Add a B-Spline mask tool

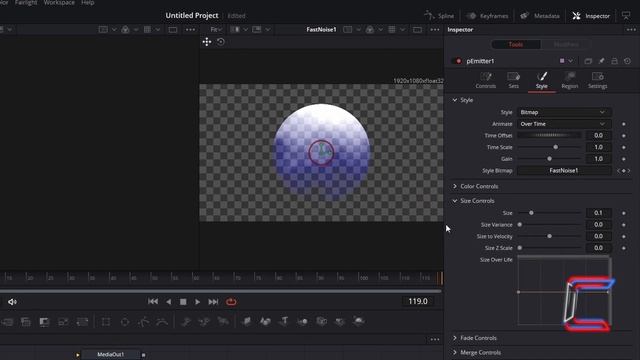point(162,322)
